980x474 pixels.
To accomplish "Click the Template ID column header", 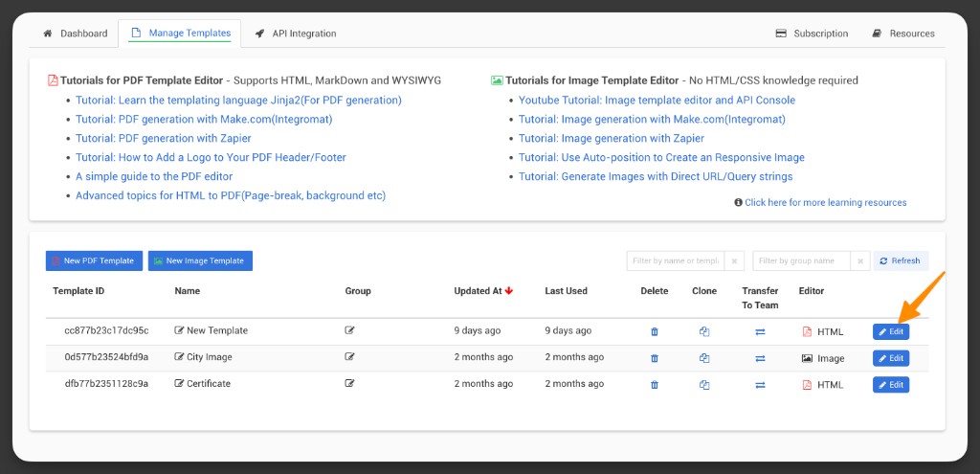I will [78, 291].
